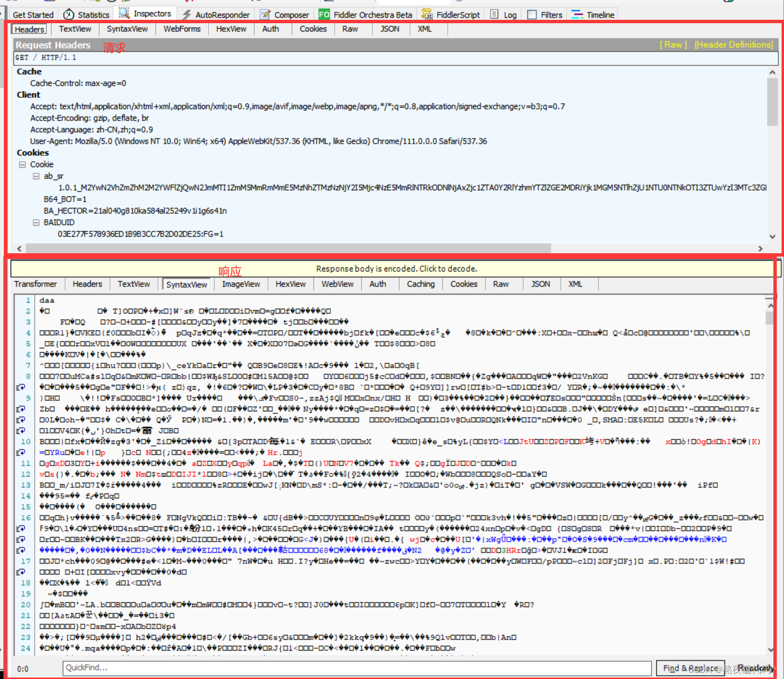Image resolution: width=784 pixels, height=679 pixels.
Task: Open the Composer pencil icon
Action: pyautogui.click(x=265, y=14)
